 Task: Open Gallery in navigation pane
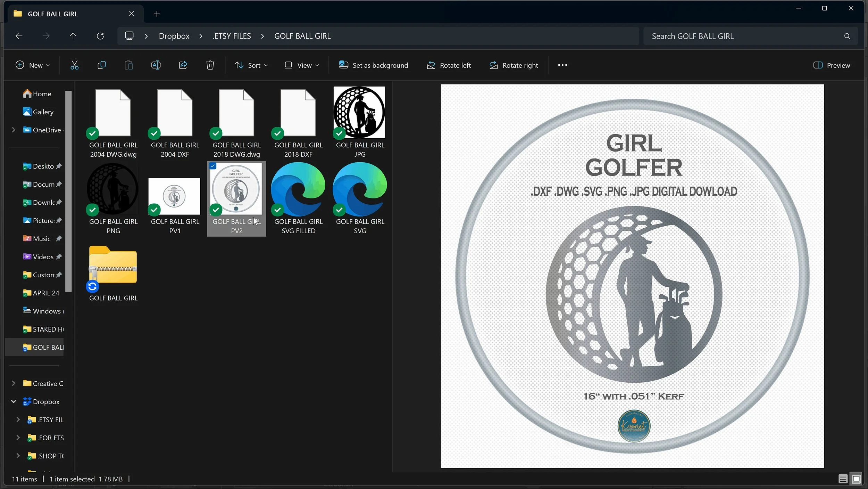pyautogui.click(x=38, y=112)
